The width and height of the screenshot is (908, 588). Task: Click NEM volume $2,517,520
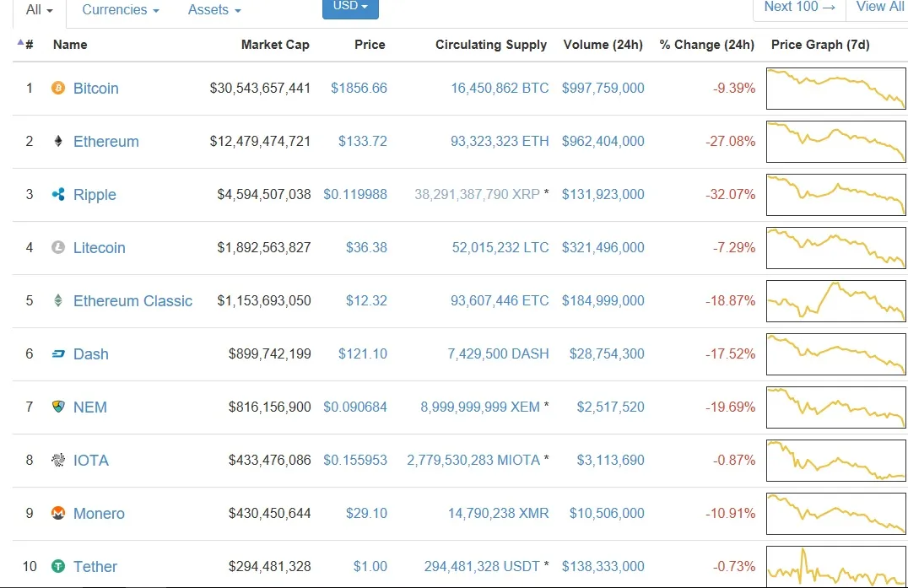click(x=610, y=407)
